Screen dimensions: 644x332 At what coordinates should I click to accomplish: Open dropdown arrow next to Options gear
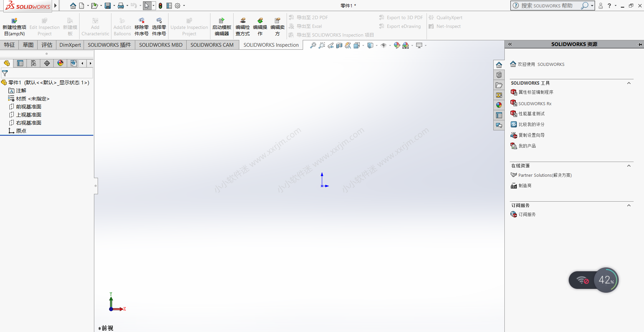pyautogui.click(x=184, y=6)
